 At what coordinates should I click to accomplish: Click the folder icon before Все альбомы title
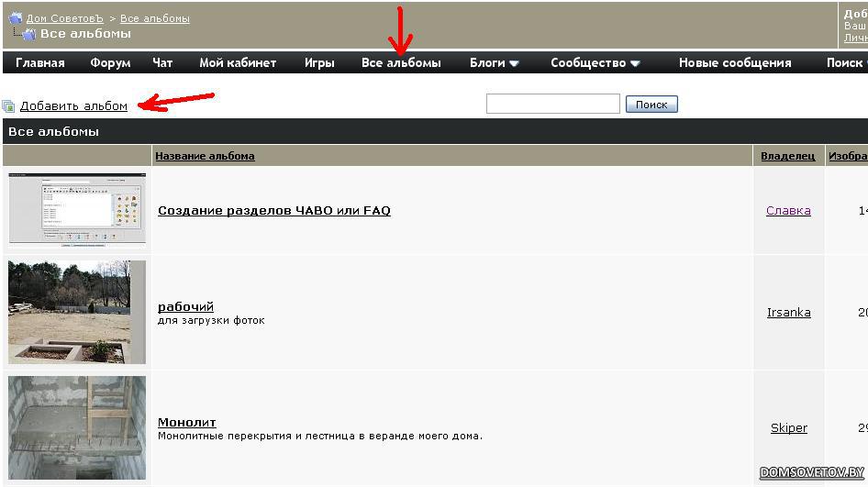(x=28, y=35)
